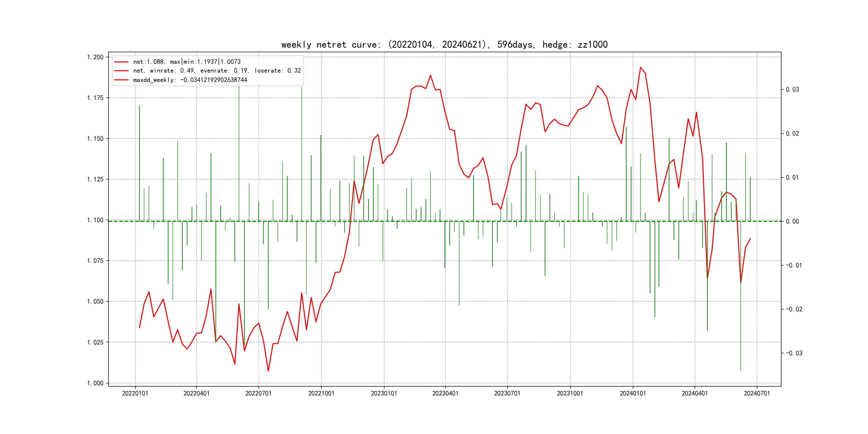Click x-axis label 20220701
The image size is (868, 434).
pyautogui.click(x=259, y=394)
